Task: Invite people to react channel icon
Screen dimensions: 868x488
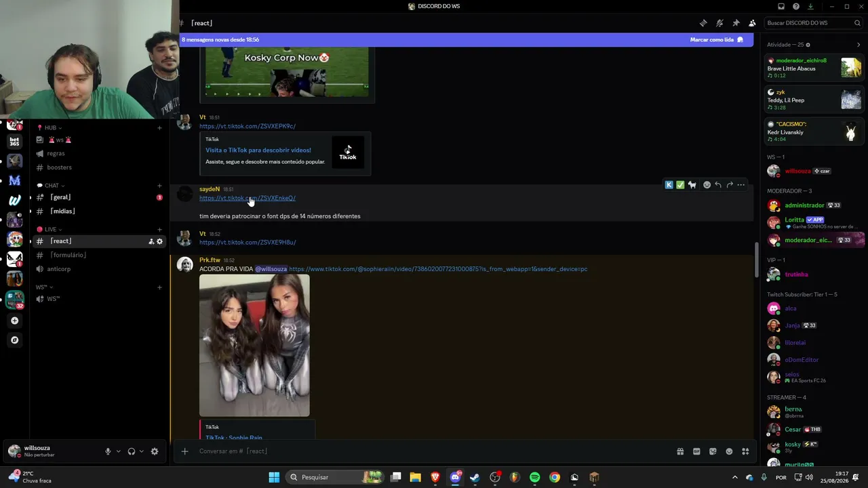Action: click(151, 241)
